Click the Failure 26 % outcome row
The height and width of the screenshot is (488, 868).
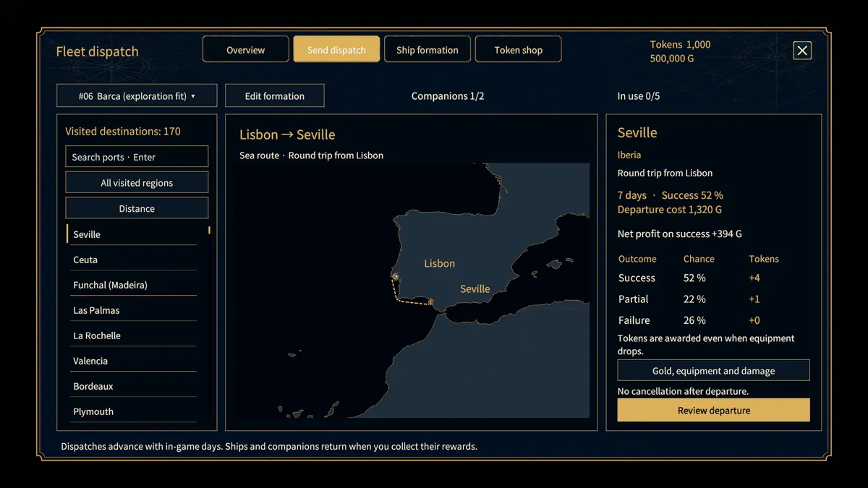(699, 320)
